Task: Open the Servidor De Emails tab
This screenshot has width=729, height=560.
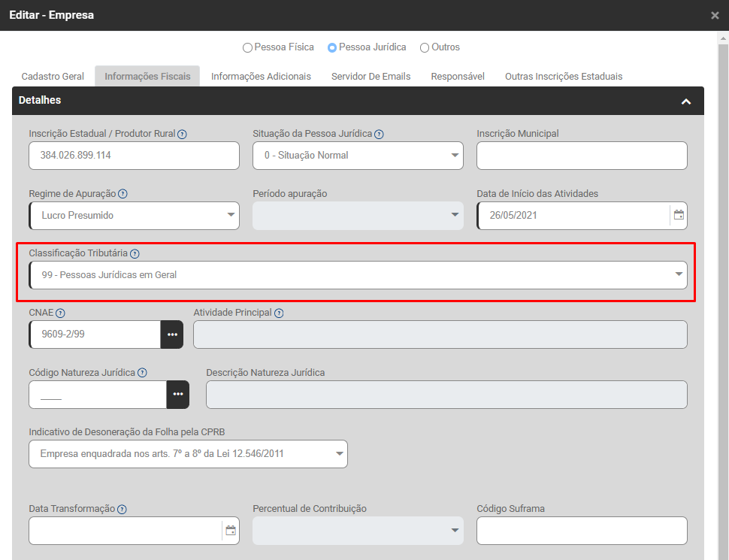Action: [371, 77]
